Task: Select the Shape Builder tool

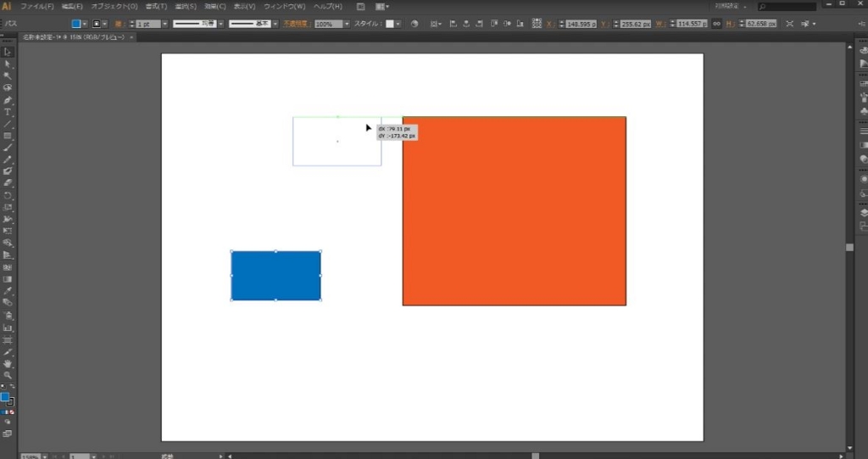Action: [x=8, y=243]
